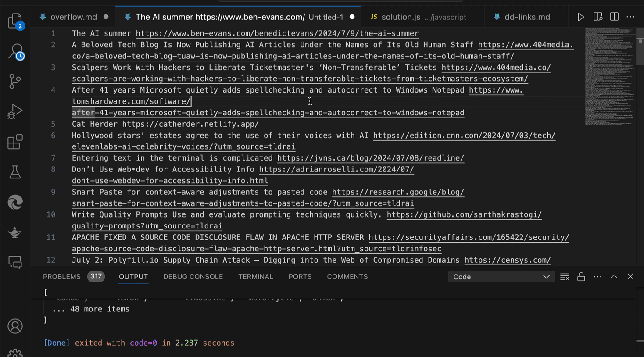Image resolution: width=644 pixels, height=357 pixels.
Task: Toggle output auto-scroll lock
Action: point(581,277)
